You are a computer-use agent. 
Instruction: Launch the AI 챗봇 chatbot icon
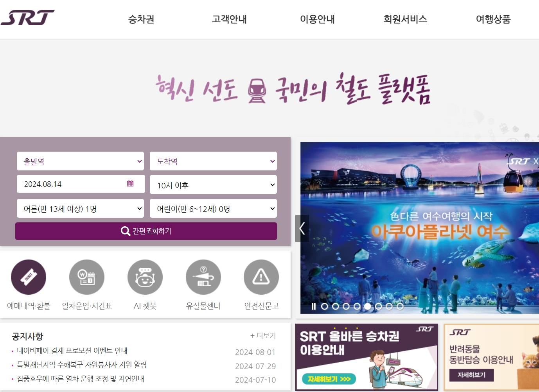point(145,277)
